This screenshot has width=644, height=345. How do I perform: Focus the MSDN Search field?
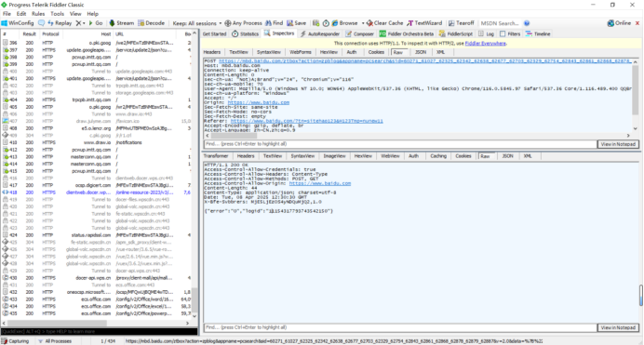pos(500,23)
